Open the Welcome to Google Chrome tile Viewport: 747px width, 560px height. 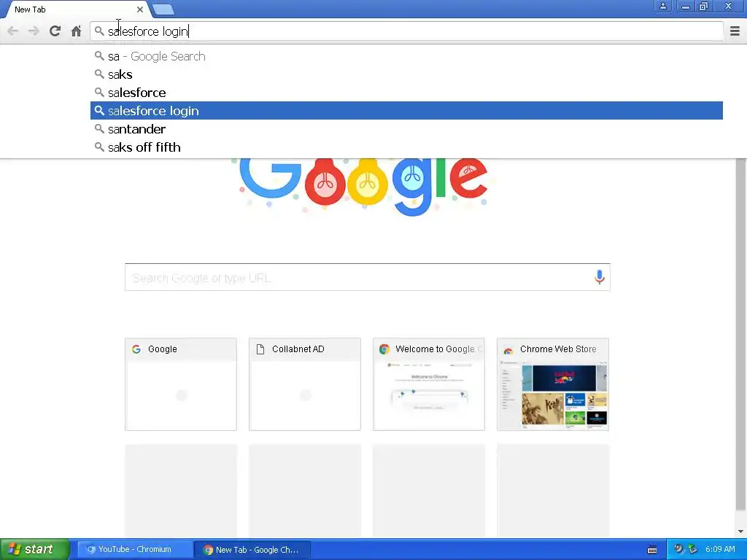click(x=429, y=384)
